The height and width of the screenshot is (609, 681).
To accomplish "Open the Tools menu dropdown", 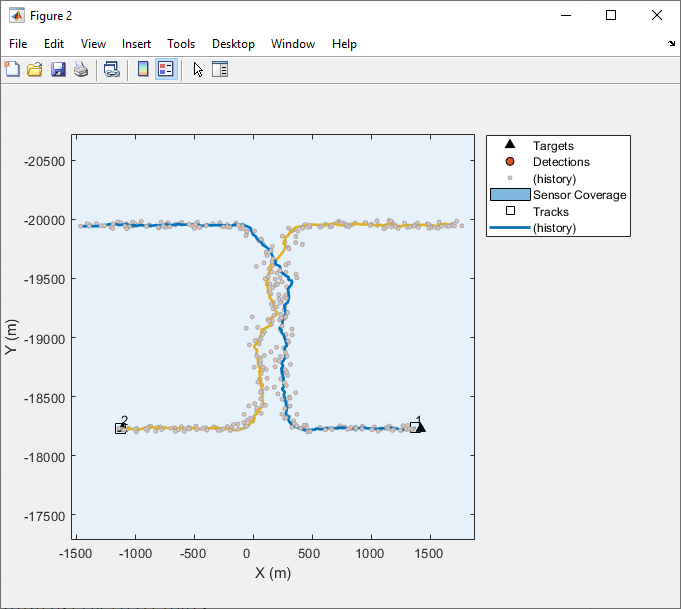I will point(181,44).
